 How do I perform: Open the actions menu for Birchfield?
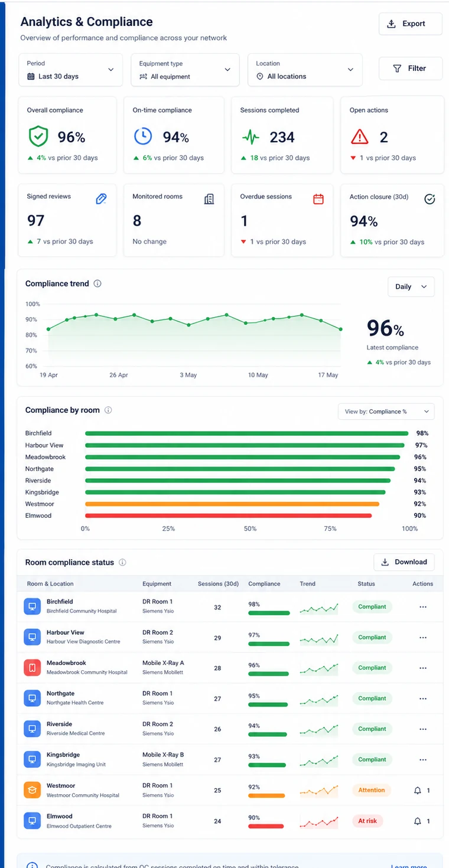423,606
